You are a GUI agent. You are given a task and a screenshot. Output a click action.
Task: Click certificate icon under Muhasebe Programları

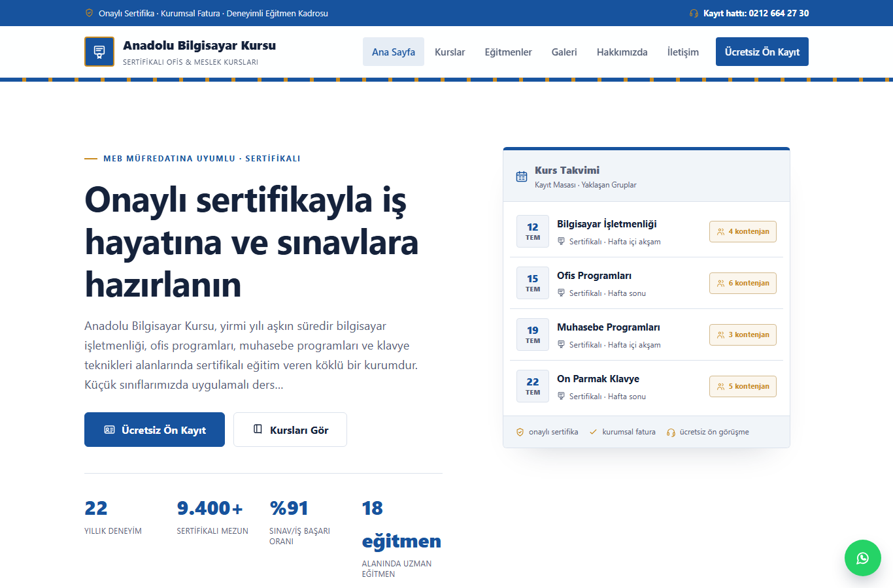[561, 344]
